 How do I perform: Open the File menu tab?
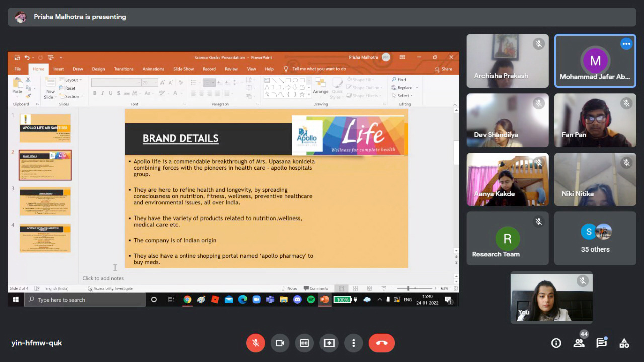[18, 69]
